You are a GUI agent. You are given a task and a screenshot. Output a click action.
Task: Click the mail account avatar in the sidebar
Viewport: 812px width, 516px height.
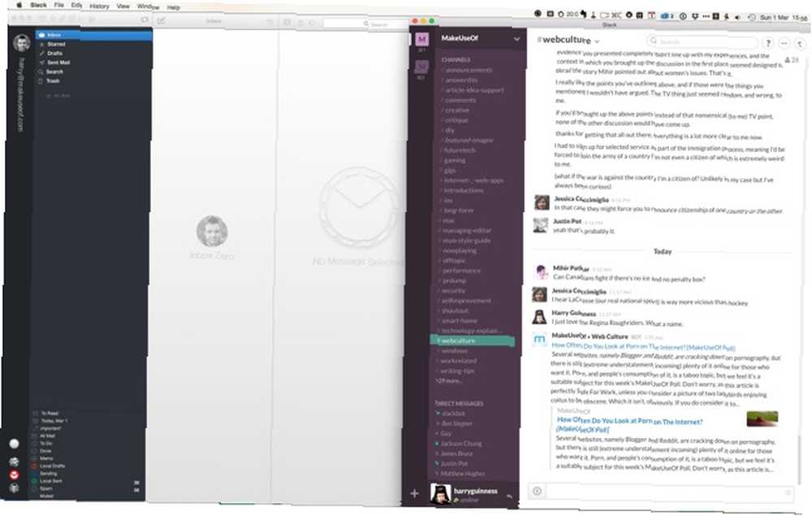point(22,43)
